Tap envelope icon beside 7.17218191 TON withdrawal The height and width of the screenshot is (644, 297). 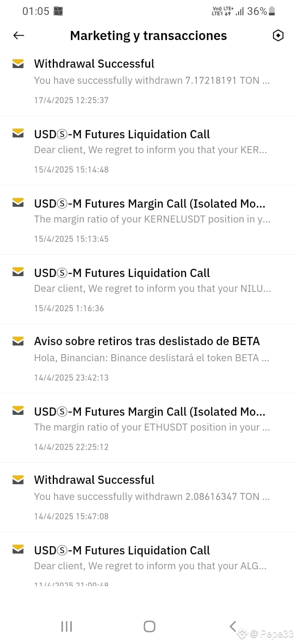[18, 64]
